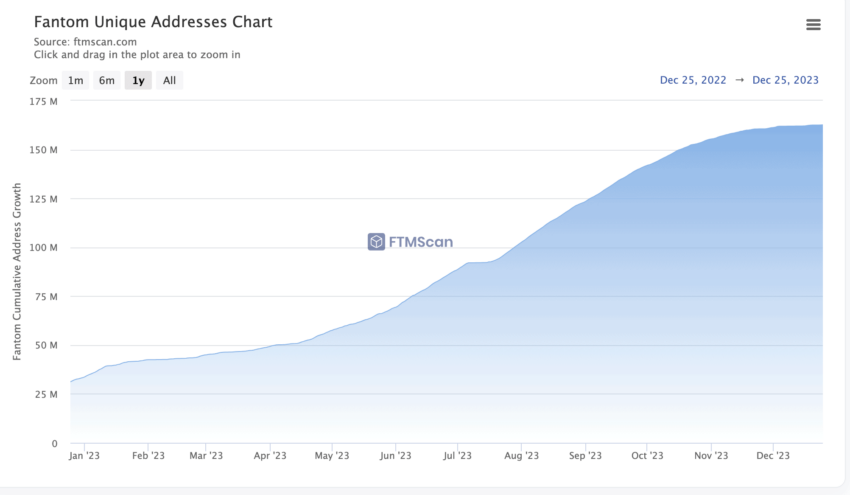The width and height of the screenshot is (850, 495).
Task: Select the 6m zoom range
Action: coord(107,80)
